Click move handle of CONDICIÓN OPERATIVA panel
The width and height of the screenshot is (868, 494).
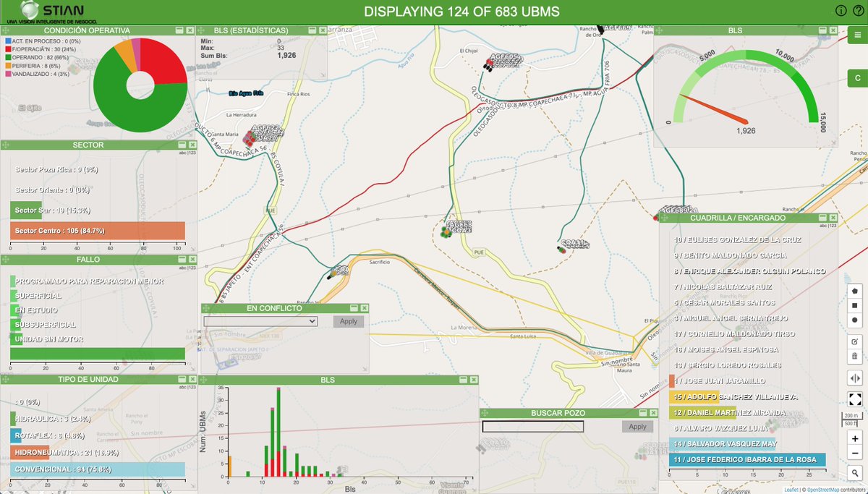(x=6, y=30)
